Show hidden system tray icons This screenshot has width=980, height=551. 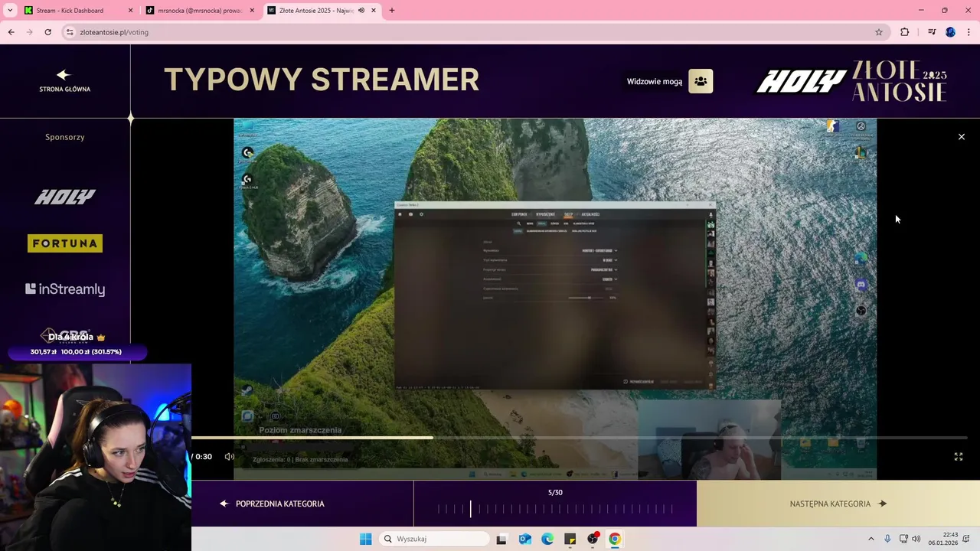click(x=871, y=539)
